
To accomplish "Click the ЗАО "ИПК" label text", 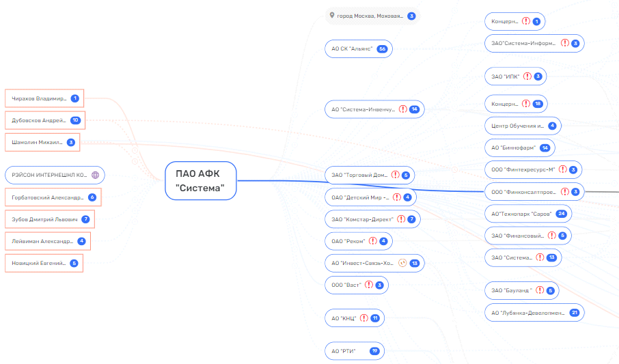I will click(x=506, y=76).
